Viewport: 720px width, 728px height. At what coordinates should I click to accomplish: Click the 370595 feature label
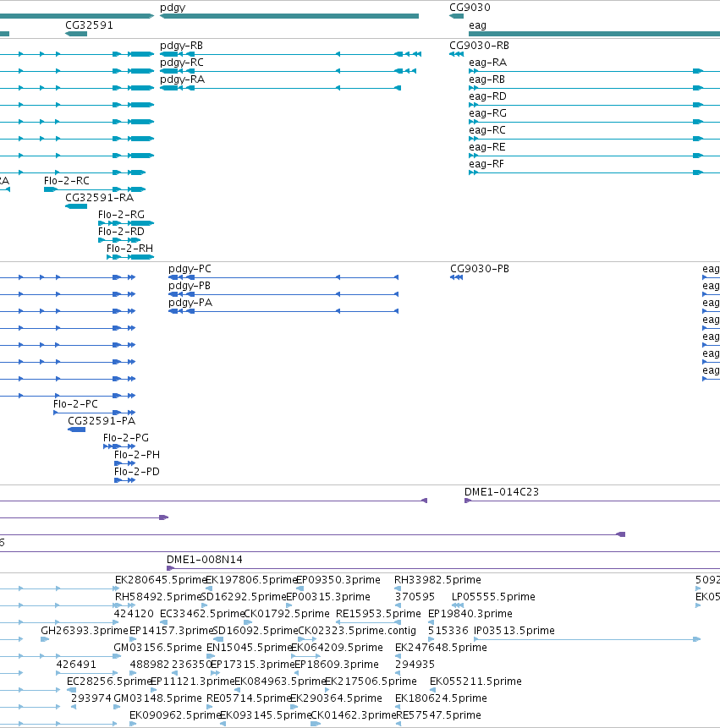pos(415,597)
